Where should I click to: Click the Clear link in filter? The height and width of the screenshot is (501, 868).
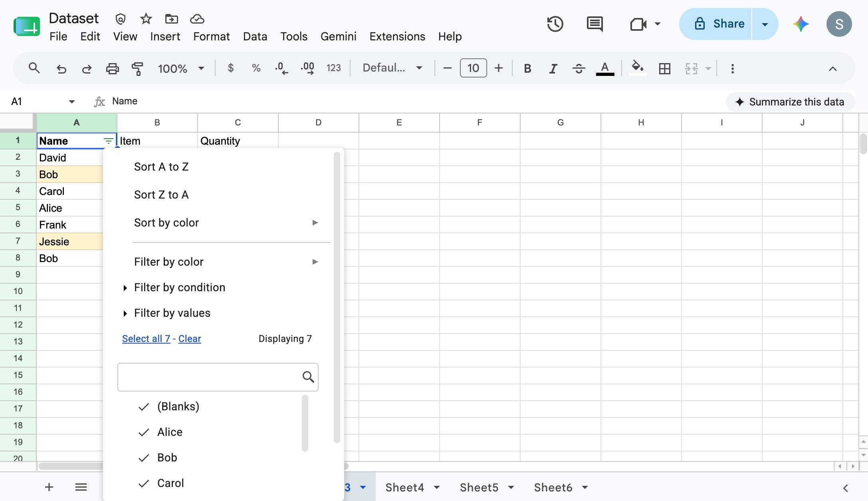(x=190, y=339)
